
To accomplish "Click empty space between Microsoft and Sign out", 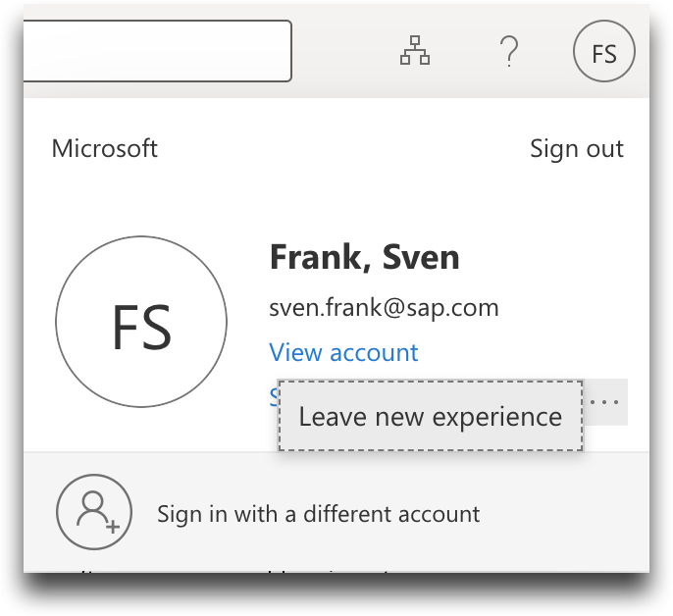I will point(343,148).
